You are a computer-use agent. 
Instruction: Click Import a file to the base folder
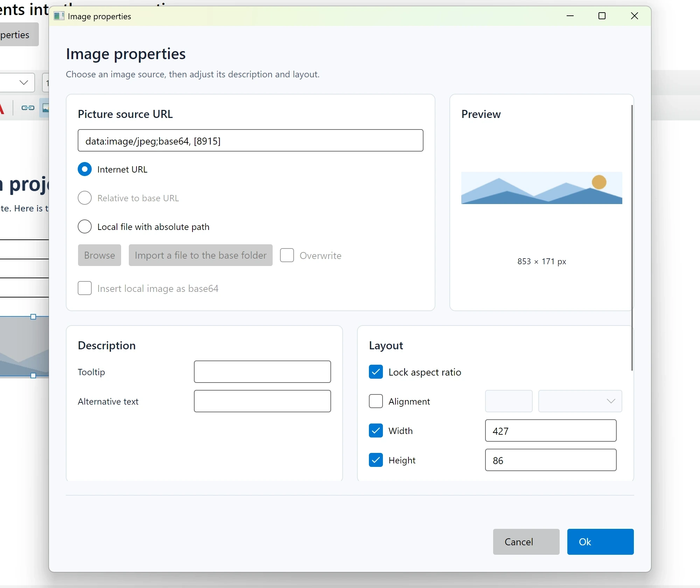[x=201, y=255]
